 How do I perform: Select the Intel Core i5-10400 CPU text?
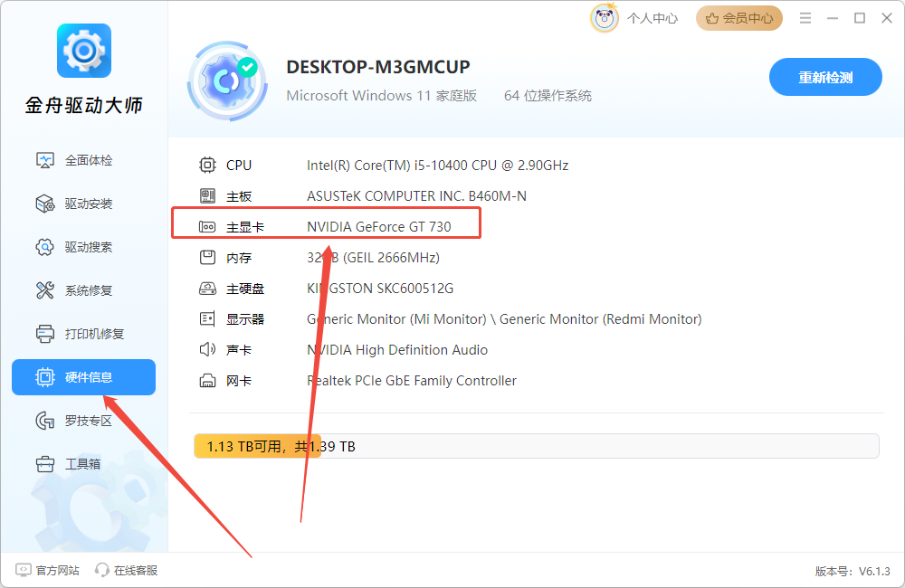pyautogui.click(x=437, y=166)
